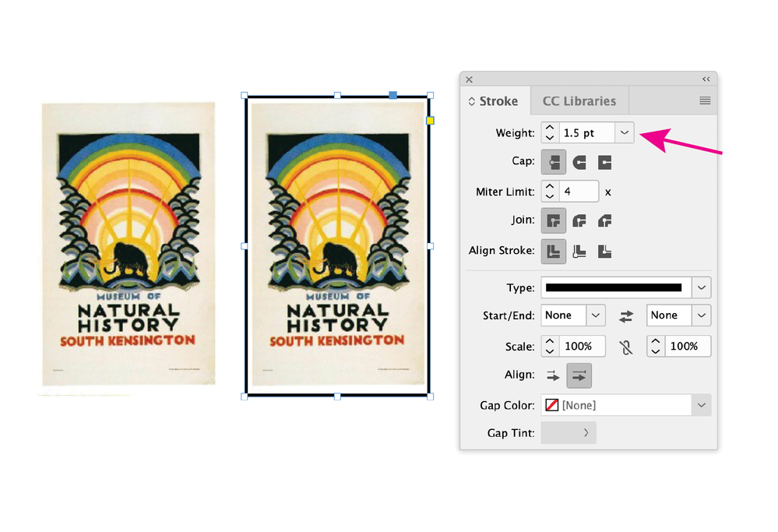Click the blue anchored object control square

tap(393, 95)
